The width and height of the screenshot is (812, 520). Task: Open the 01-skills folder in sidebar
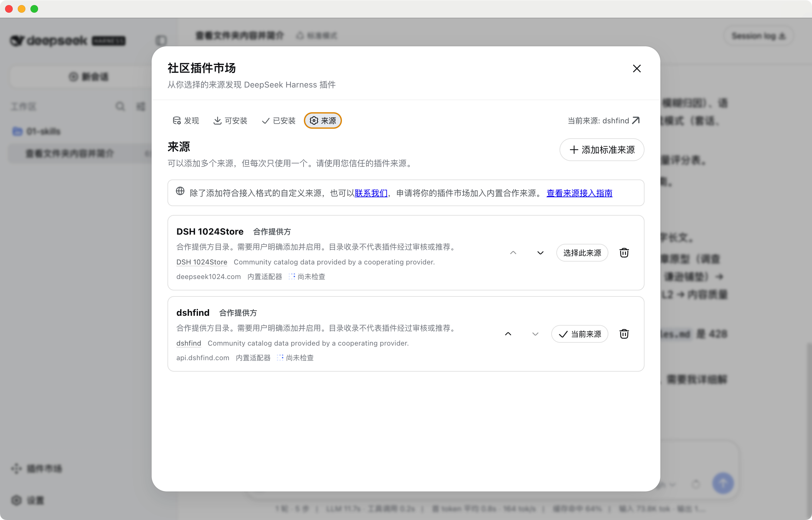(x=36, y=131)
